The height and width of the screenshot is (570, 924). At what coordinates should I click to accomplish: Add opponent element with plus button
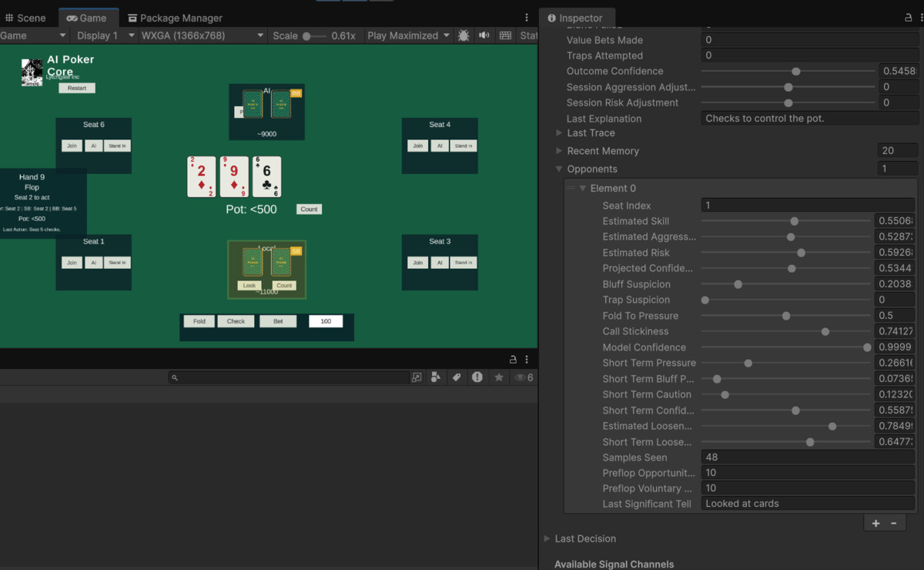pos(875,523)
